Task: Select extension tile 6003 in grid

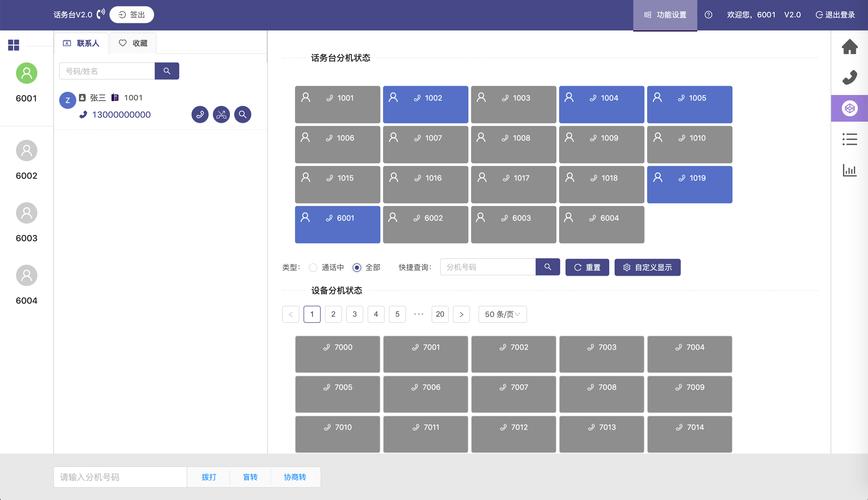Action: 514,225
